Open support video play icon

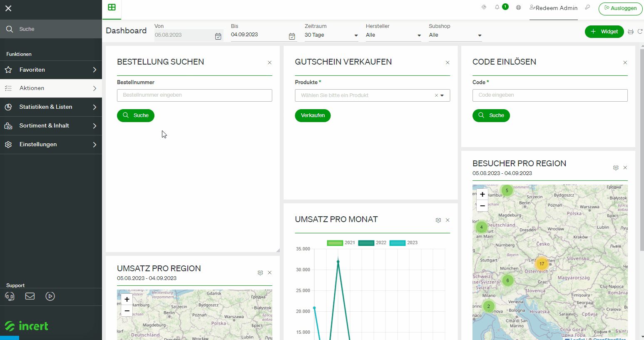pyautogui.click(x=50, y=296)
